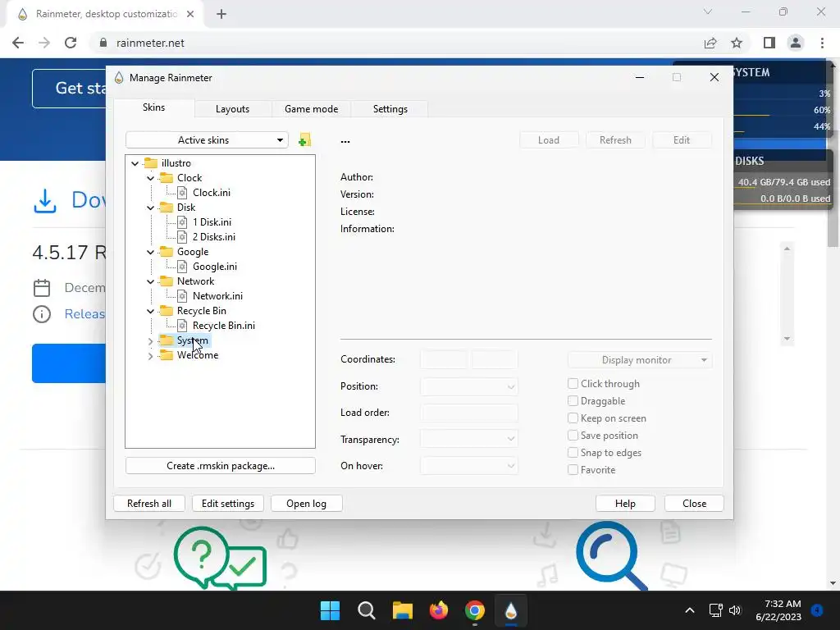
Task: Select the 1 Disk.ini file icon
Action: click(182, 221)
